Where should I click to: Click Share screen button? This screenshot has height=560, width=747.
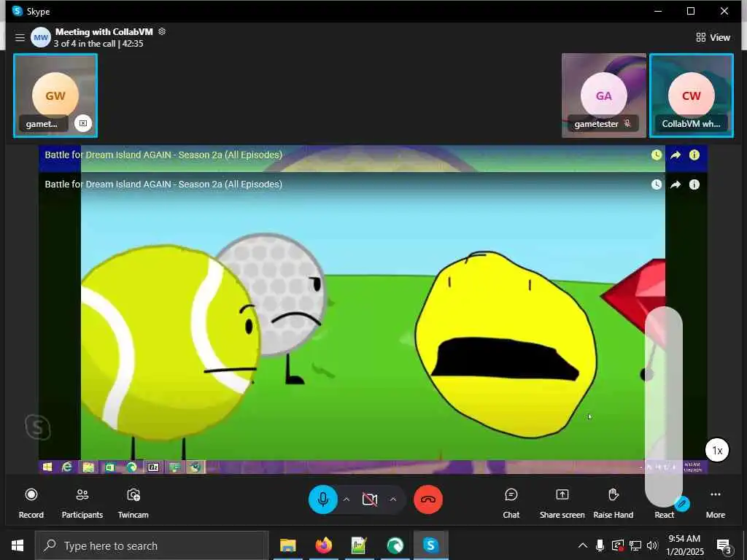(562, 502)
